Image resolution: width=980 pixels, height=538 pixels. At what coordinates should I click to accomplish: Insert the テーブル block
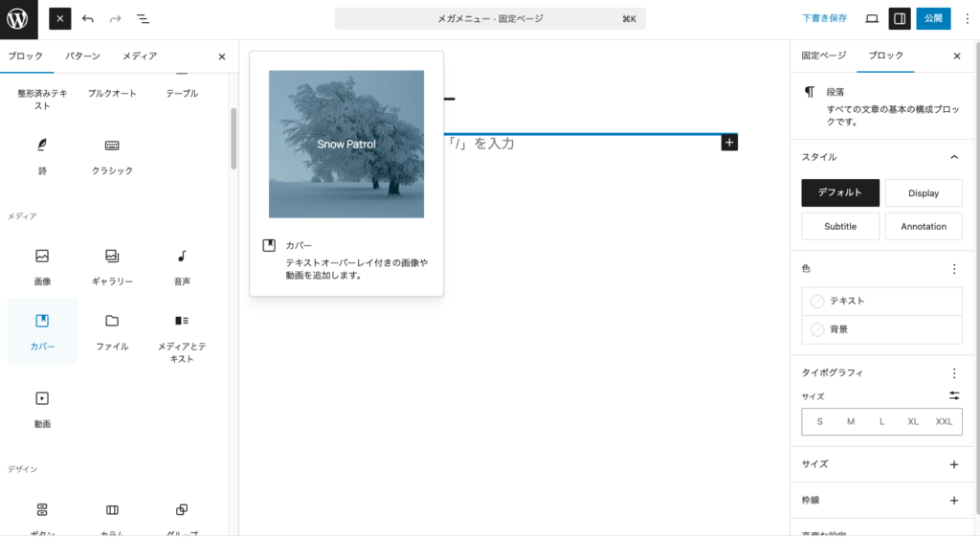[182, 93]
